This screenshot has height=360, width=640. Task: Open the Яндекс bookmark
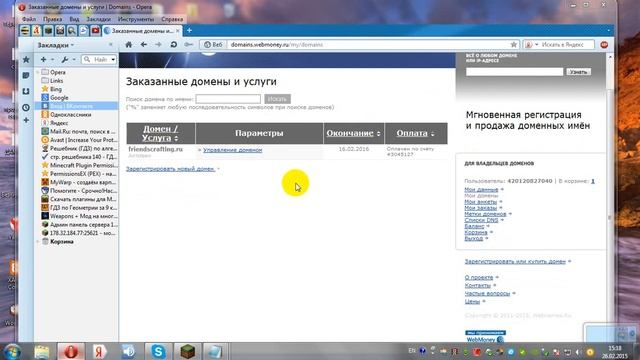(x=59, y=123)
